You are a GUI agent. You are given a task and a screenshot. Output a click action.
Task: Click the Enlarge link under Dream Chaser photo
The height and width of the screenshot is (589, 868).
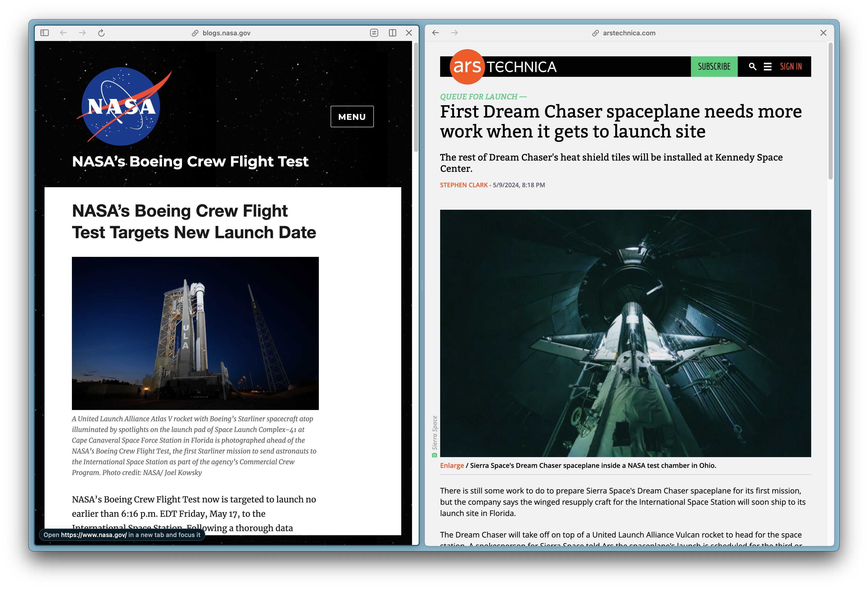[x=452, y=465]
